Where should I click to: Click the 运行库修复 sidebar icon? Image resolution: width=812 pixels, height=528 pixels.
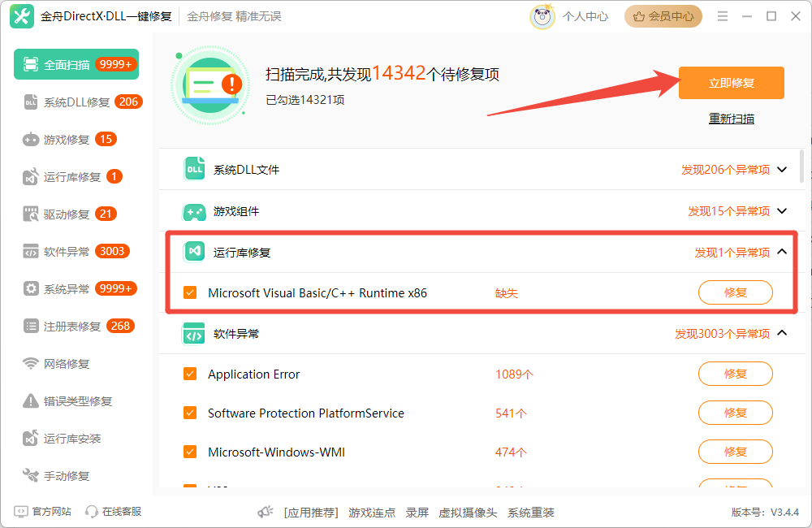[x=31, y=177]
